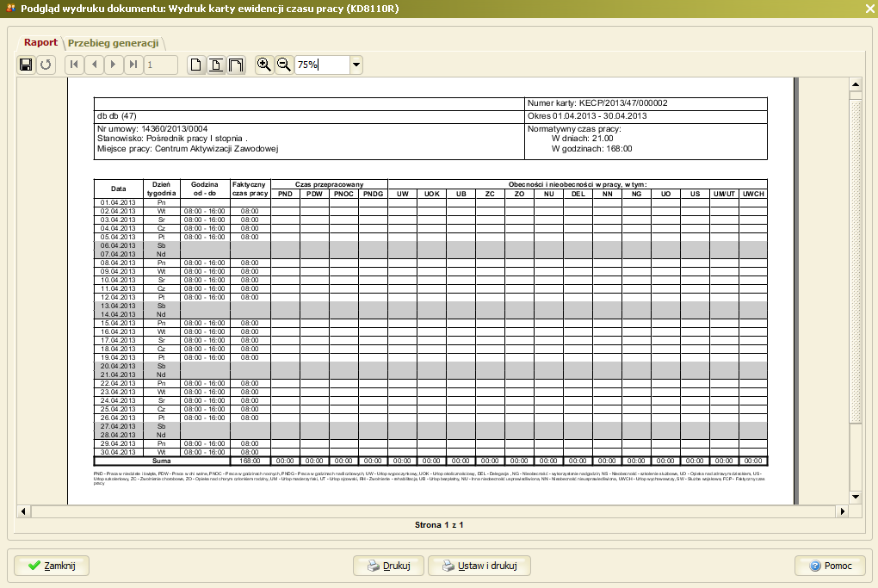Click the 'UWCH' column header

point(753,194)
